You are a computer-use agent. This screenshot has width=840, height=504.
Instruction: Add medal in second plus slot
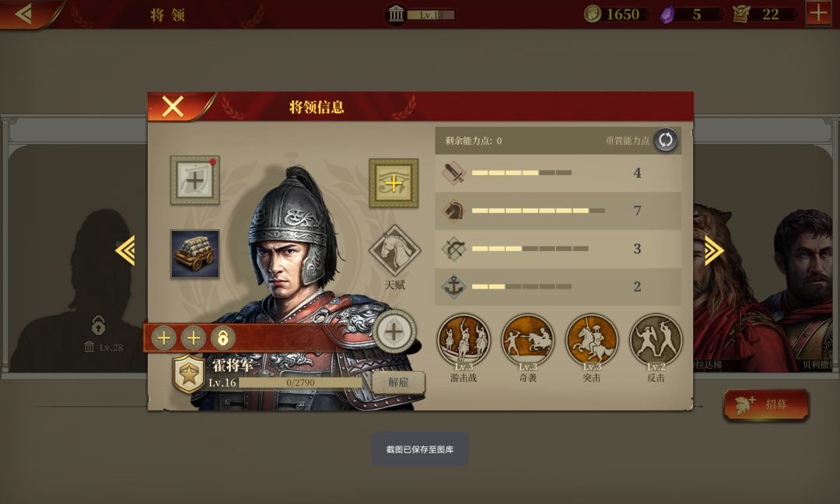click(194, 338)
